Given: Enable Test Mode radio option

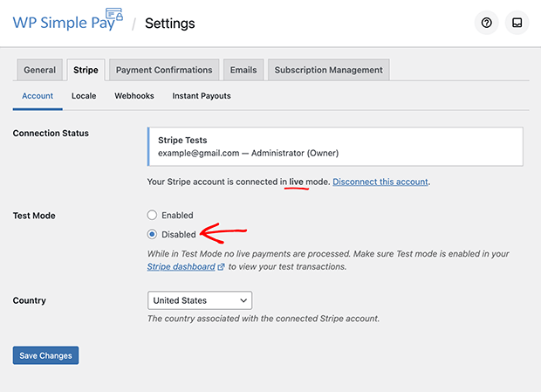Looking at the screenshot, I should click(x=153, y=215).
